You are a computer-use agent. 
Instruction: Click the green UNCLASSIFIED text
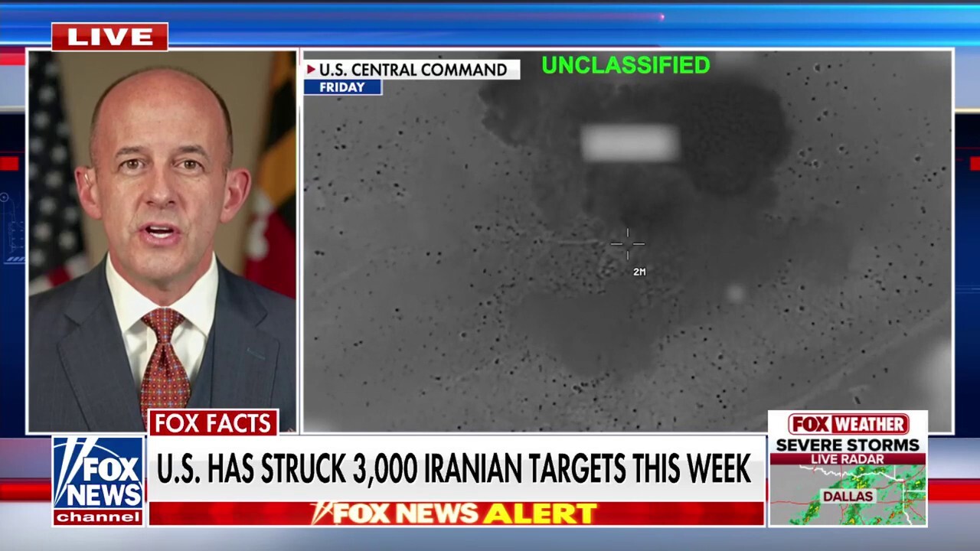coord(626,66)
